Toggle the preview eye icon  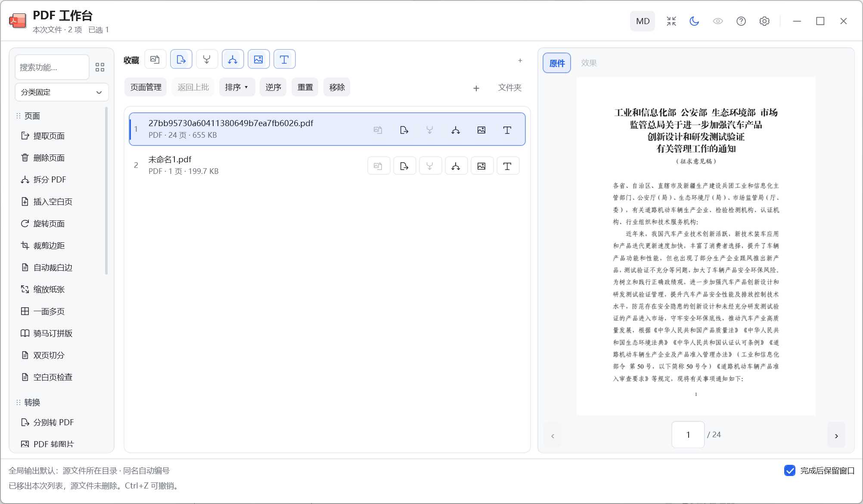click(x=718, y=21)
